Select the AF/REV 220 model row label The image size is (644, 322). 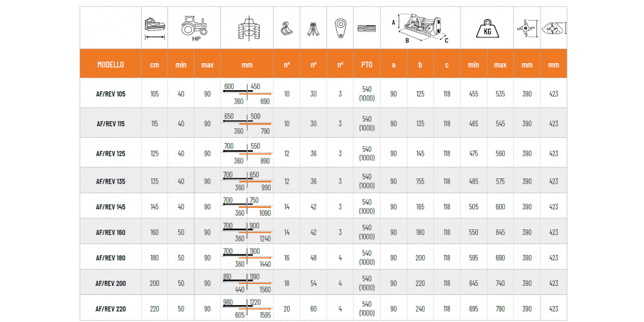pyautogui.click(x=111, y=309)
